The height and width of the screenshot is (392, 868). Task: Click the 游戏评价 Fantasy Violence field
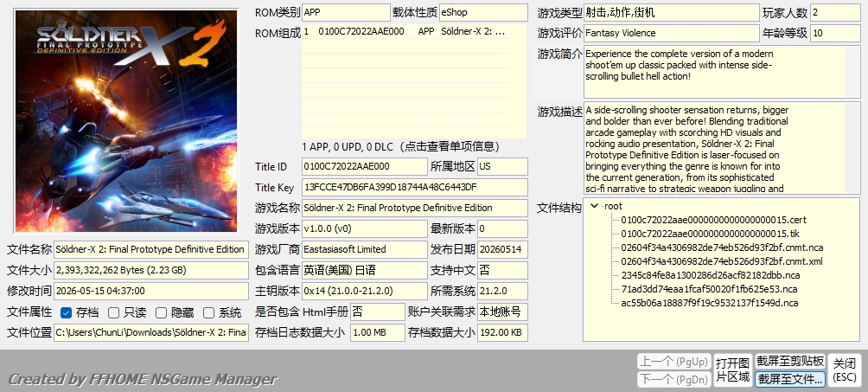pyautogui.click(x=672, y=33)
